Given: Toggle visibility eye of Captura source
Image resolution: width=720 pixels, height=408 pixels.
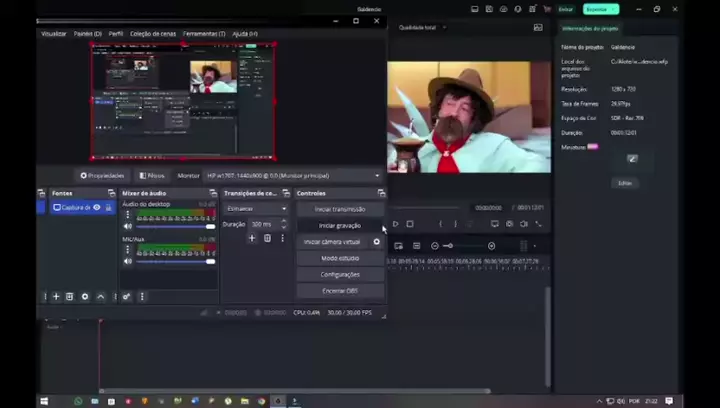Looking at the screenshot, I should 97,207.
